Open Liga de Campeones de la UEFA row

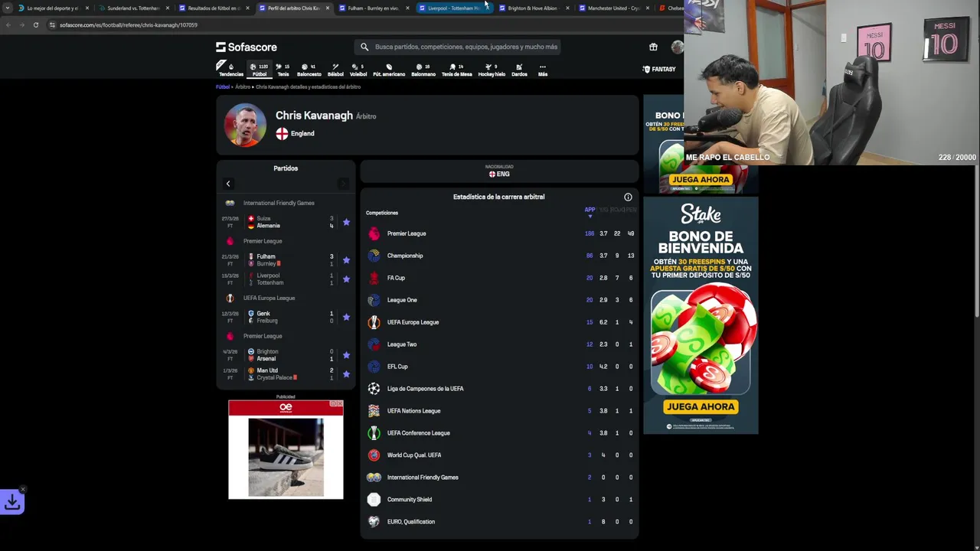(x=499, y=389)
